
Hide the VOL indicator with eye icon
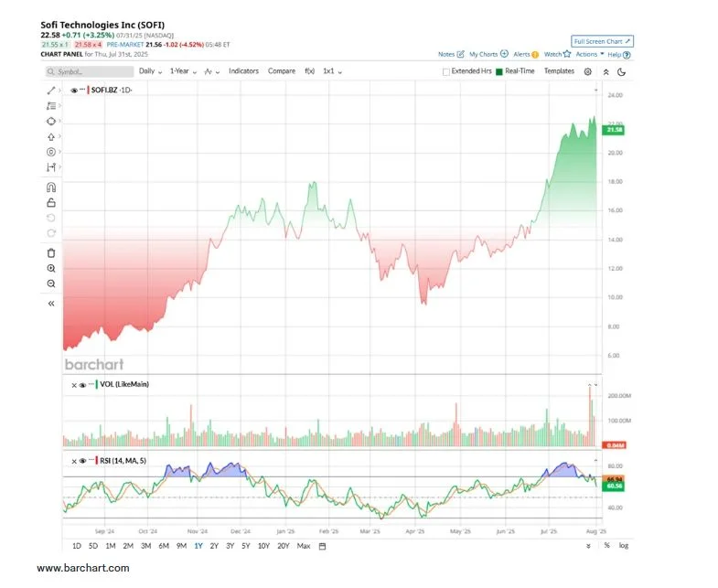[x=82, y=385]
